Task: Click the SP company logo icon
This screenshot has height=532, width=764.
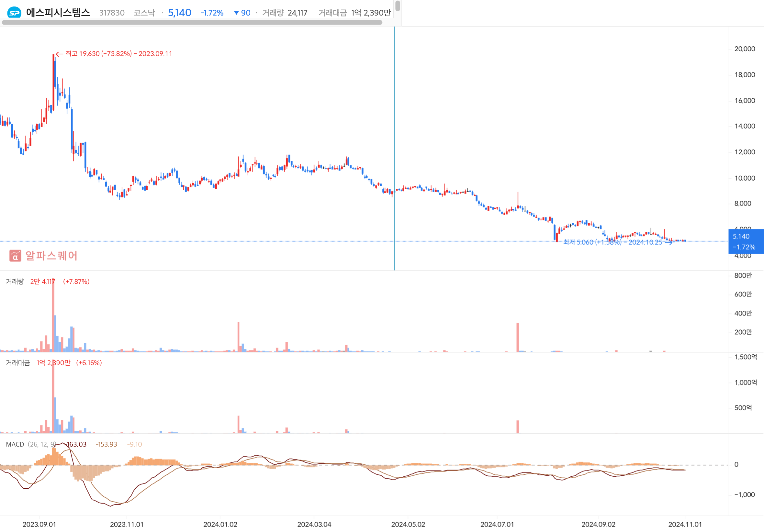Action: point(14,13)
